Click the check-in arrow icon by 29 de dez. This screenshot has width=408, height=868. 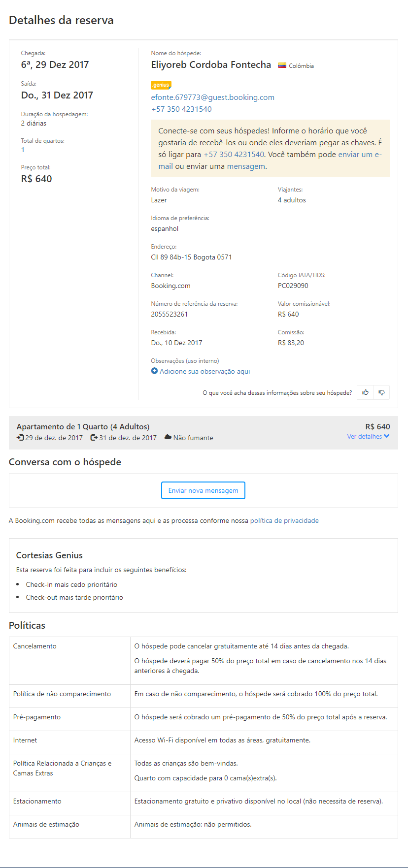(20, 438)
